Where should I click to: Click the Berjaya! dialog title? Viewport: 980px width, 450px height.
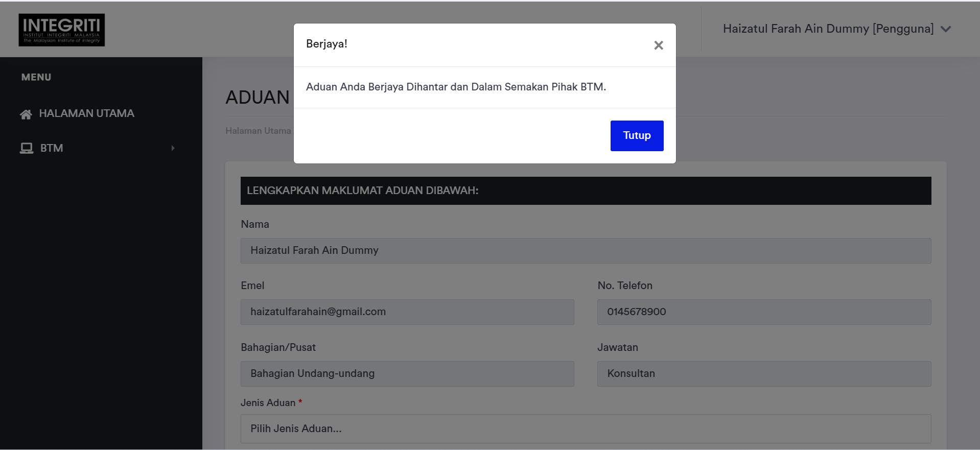(x=326, y=44)
